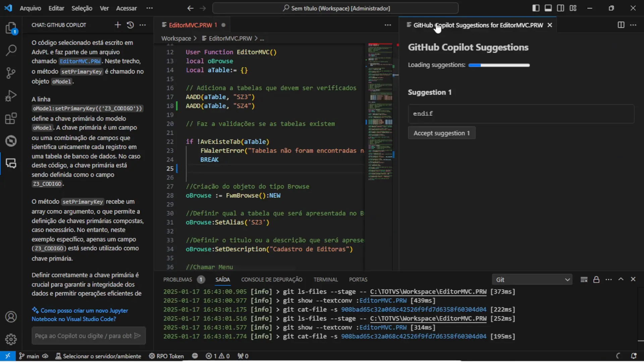Switch to the PORTAS panel tab
Screen dimensions: 644x362
[358, 280]
